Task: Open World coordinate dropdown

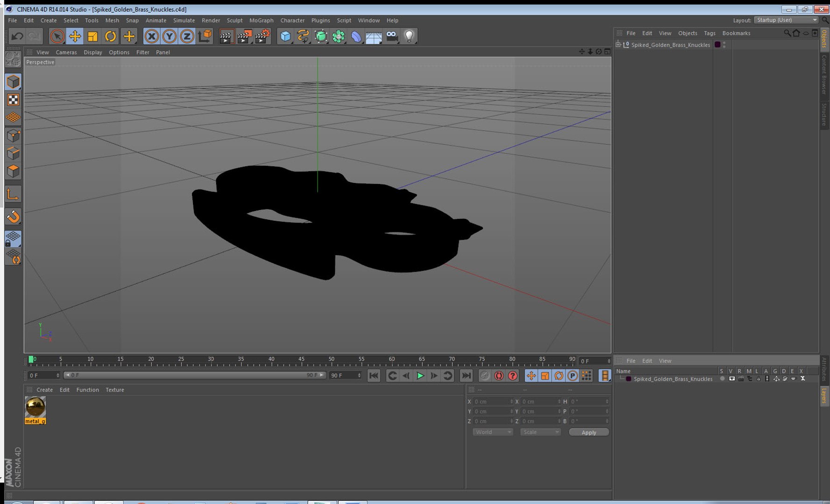Action: pos(493,432)
